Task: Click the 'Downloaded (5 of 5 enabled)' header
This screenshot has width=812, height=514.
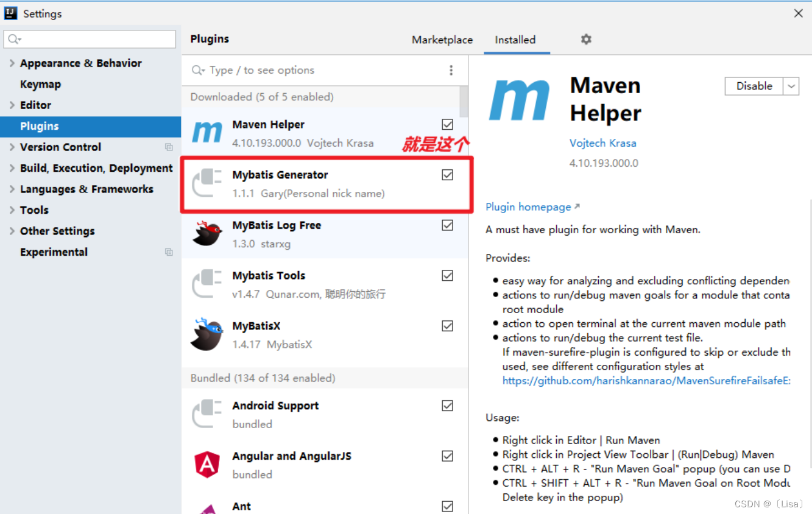Action: coord(262,97)
